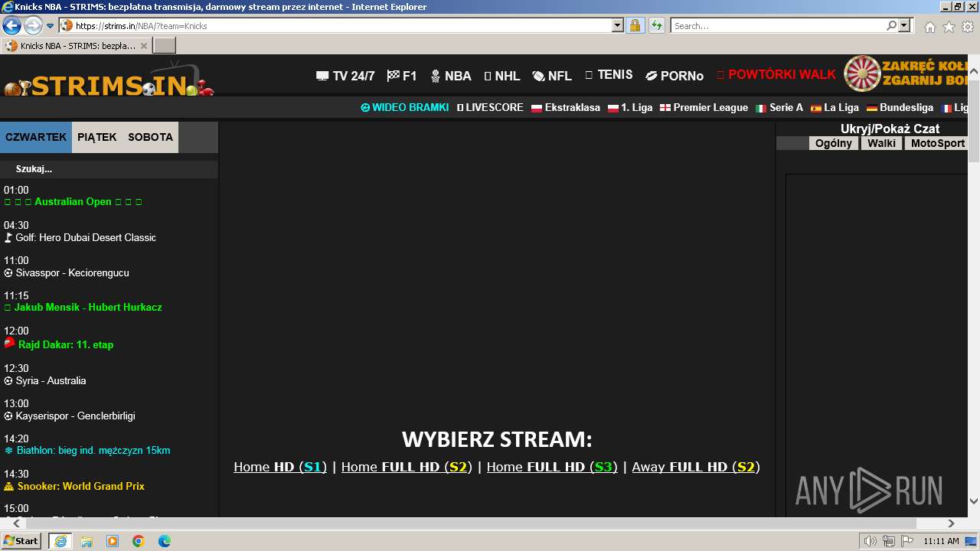Switch to the MotoSport chat tab
Viewport: 980px width, 551px height.
coord(938,143)
